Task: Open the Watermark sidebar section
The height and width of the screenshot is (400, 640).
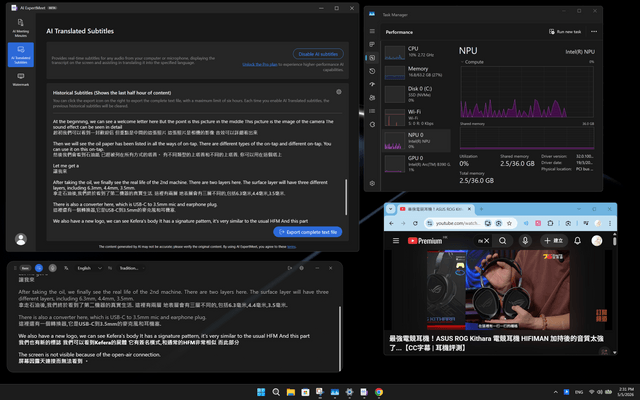Action: pos(21,79)
